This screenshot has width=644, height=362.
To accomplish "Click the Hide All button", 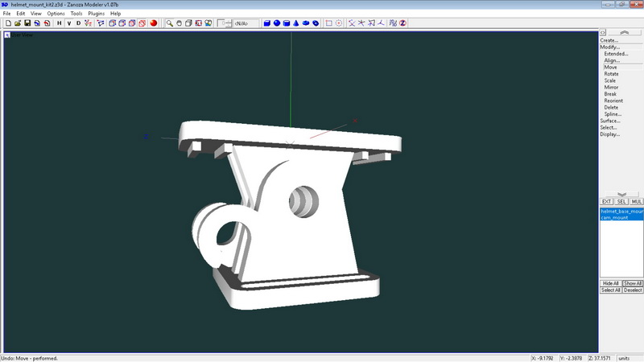I will pos(610,283).
